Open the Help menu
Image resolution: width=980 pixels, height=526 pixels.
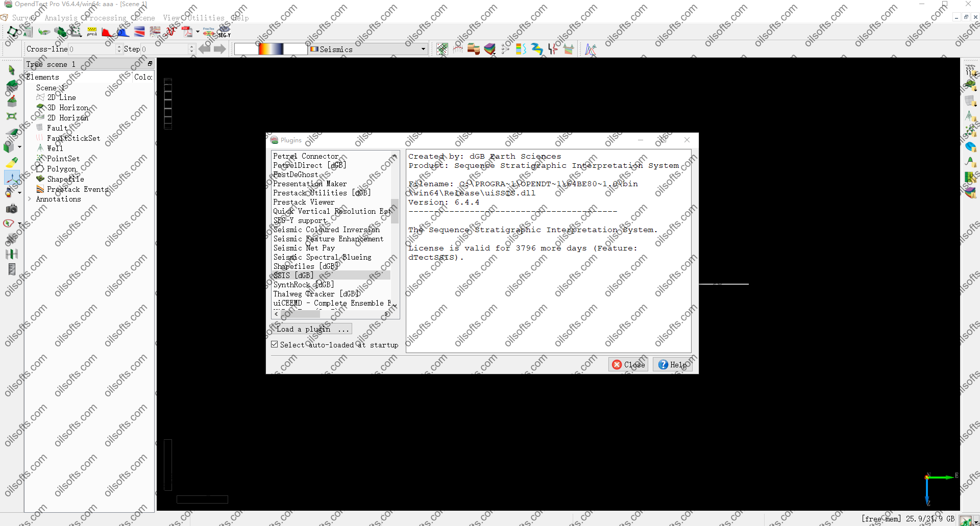240,18
